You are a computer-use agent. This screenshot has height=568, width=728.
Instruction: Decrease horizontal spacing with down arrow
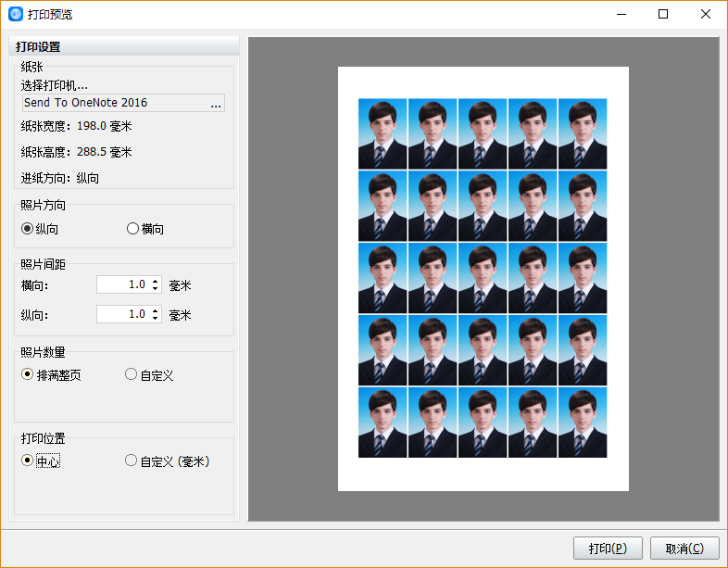point(155,289)
